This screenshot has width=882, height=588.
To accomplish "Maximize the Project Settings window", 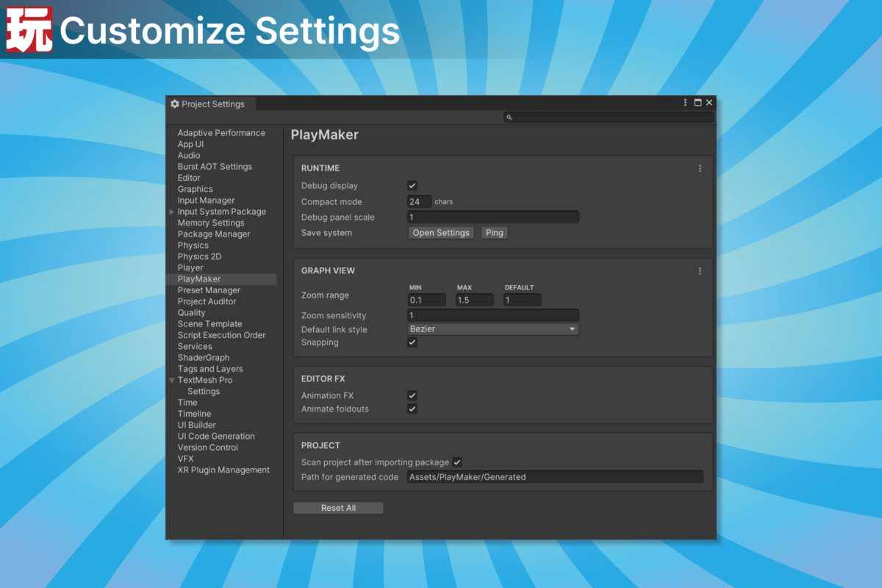I will tap(698, 103).
